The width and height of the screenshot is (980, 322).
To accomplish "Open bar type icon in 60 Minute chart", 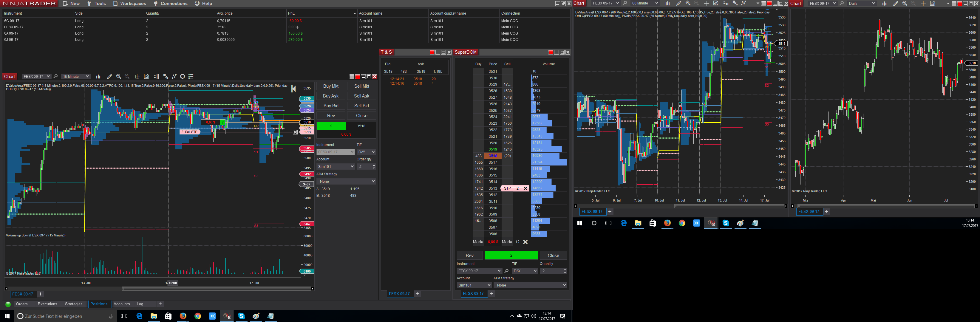I will [668, 3].
